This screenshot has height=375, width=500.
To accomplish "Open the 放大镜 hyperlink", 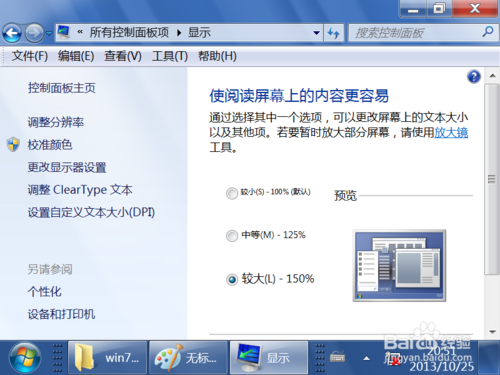I will (x=451, y=132).
